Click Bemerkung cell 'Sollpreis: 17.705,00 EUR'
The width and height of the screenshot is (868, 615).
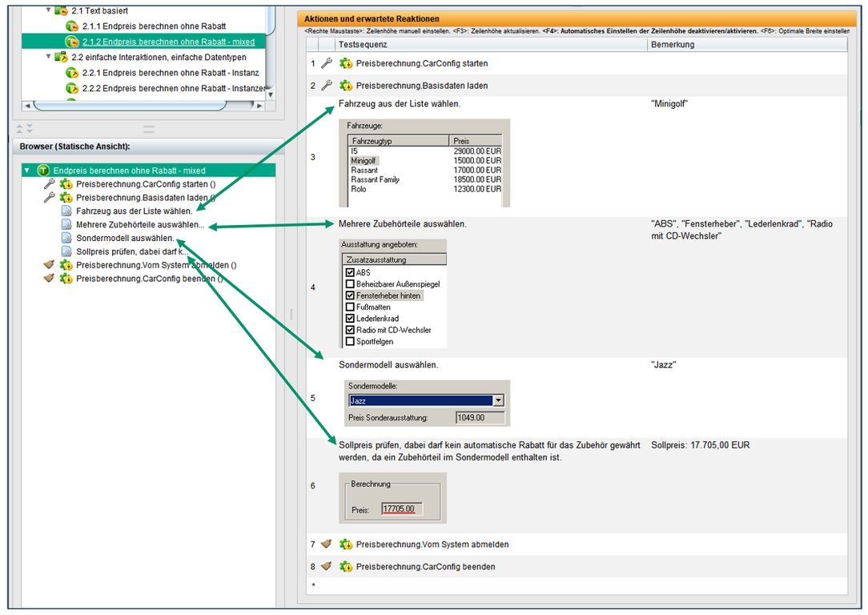(x=701, y=445)
